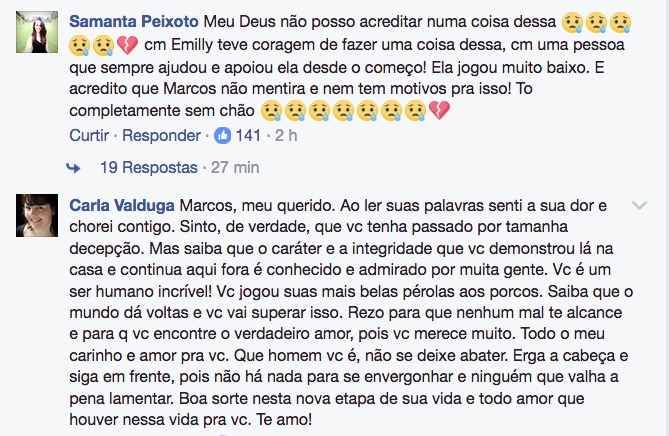This screenshot has height=436, width=669.
Task: Click the curved reply arrow icon
Action: [x=73, y=167]
